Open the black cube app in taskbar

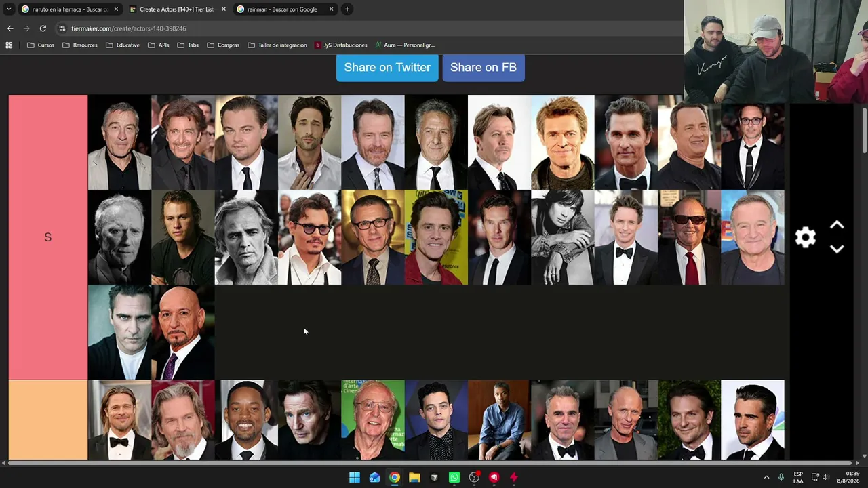pos(435,477)
